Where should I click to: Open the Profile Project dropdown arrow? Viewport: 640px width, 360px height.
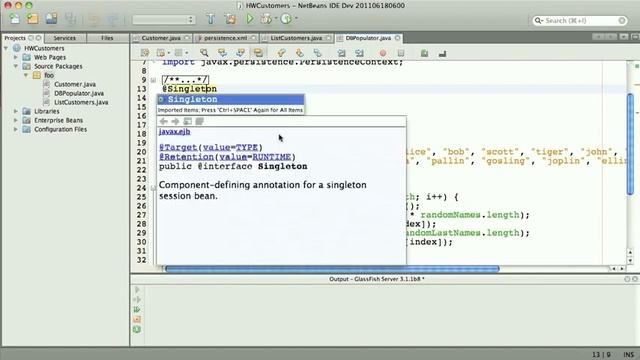click(x=296, y=19)
